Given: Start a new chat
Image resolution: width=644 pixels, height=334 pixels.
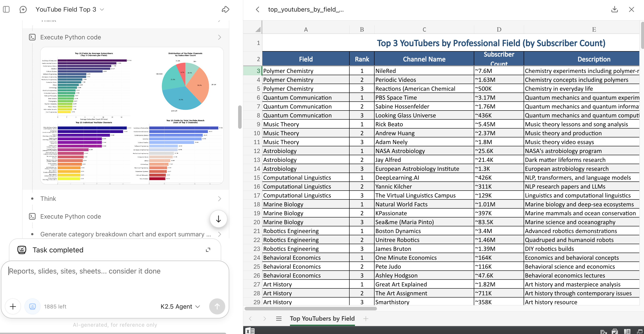Looking at the screenshot, I should (23, 10).
